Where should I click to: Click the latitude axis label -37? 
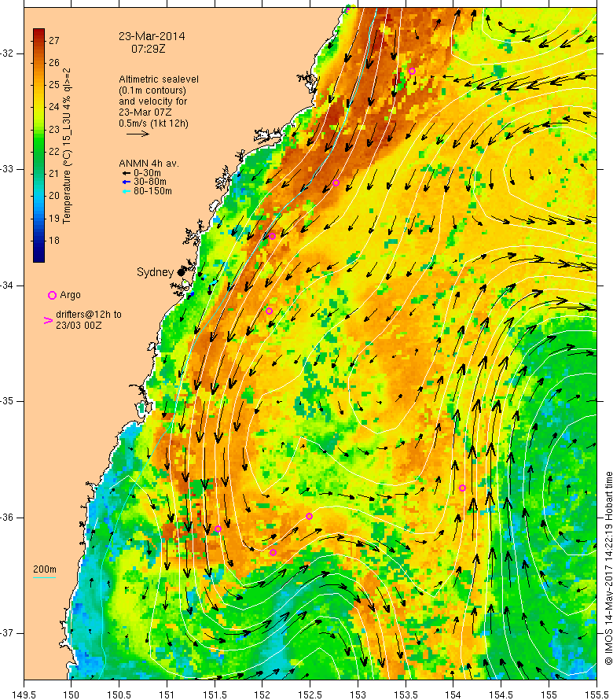(8, 633)
